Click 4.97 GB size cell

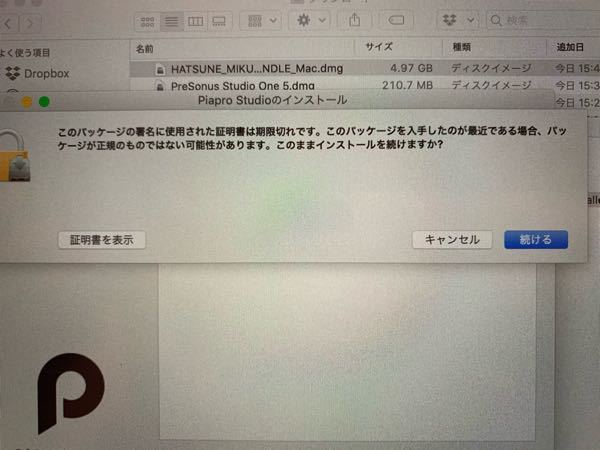click(411, 68)
